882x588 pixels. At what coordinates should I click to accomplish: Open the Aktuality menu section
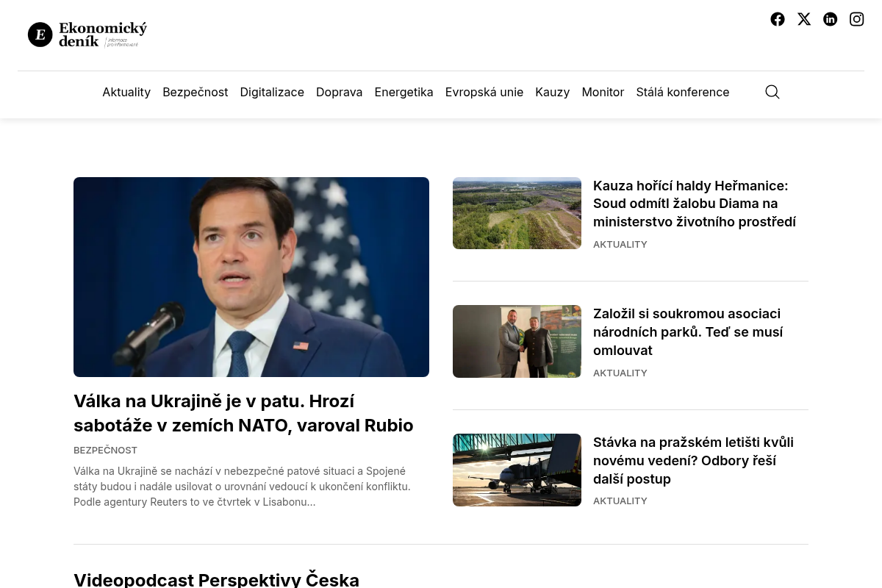point(126,92)
